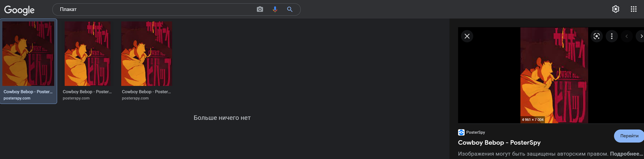Go to the next image arrow

tap(641, 36)
